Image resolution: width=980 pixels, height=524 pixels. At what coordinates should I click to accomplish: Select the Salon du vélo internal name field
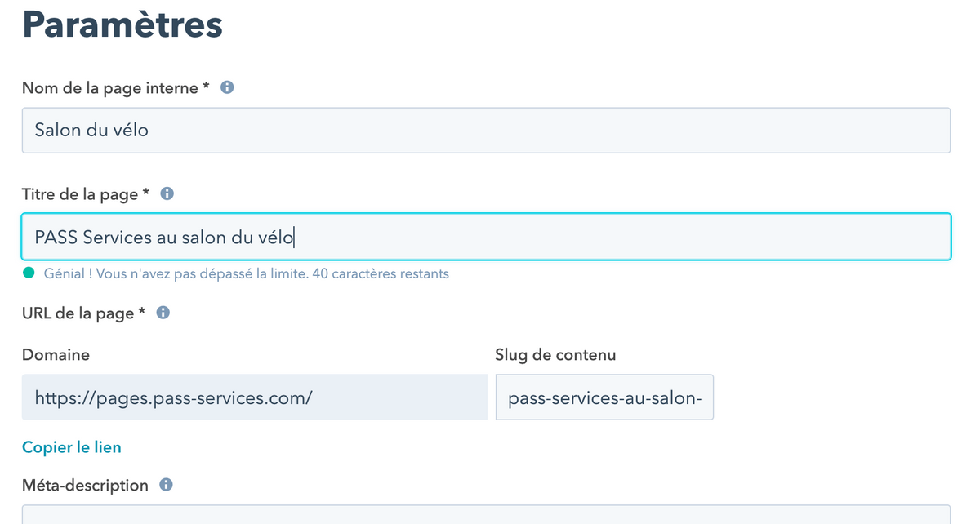(x=486, y=130)
